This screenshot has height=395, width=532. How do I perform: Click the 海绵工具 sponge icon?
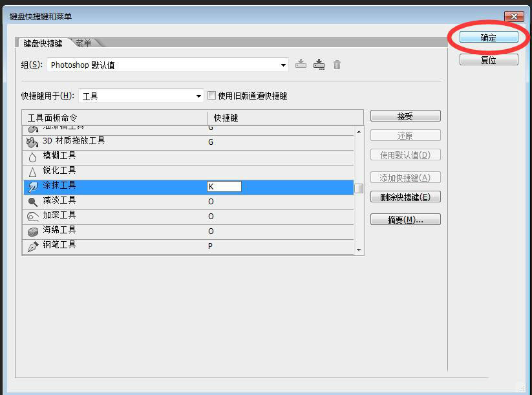click(32, 232)
